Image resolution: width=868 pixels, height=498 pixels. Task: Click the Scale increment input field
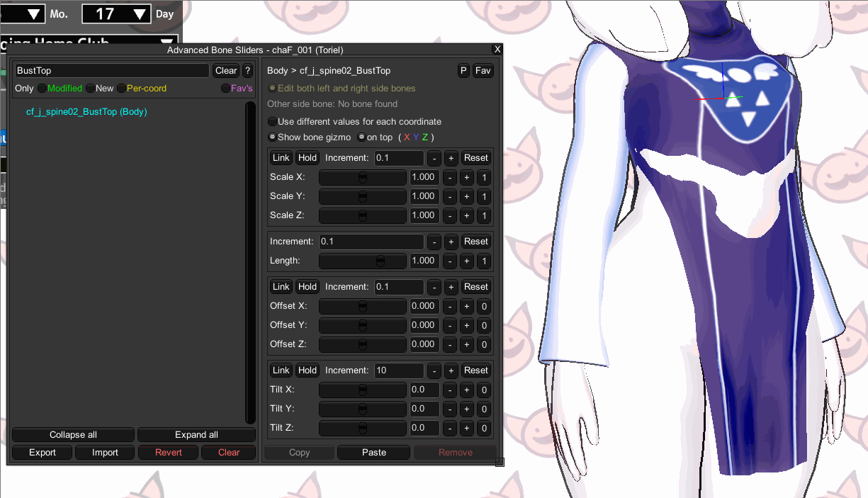(398, 158)
